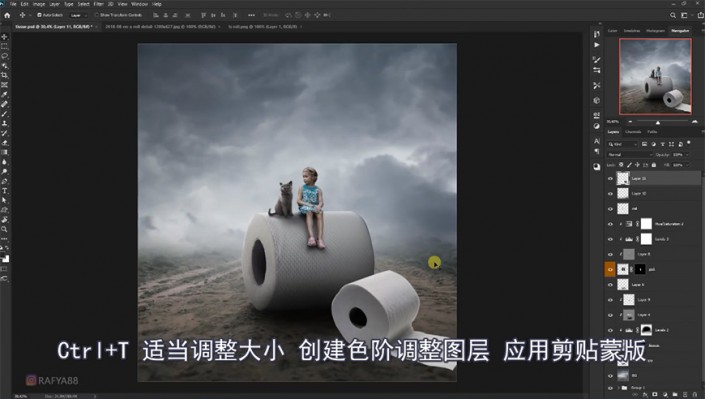Click the lock all padlock icon

tap(654, 165)
